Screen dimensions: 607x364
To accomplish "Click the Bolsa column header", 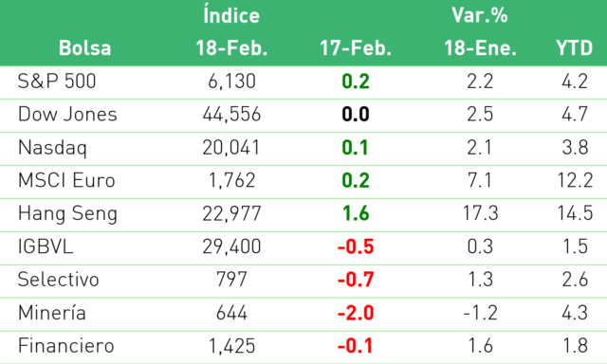I will pos(84,48).
